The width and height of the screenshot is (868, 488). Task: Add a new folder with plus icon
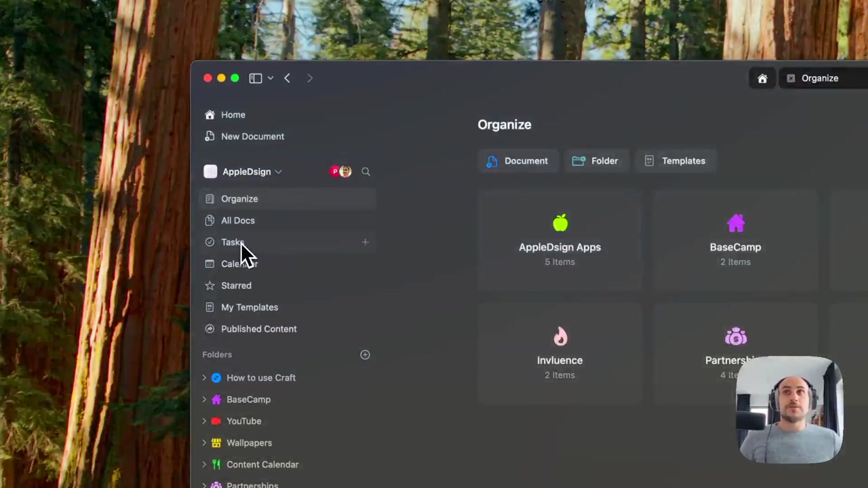click(x=365, y=354)
